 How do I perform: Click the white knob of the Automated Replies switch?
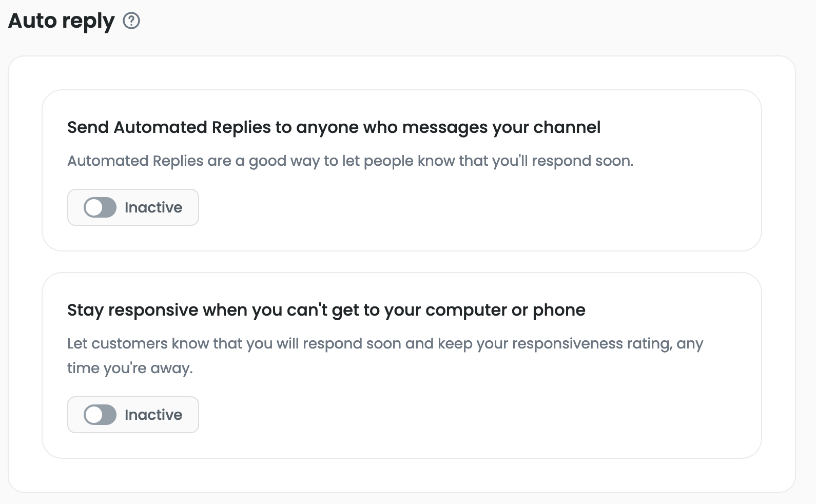coord(94,207)
